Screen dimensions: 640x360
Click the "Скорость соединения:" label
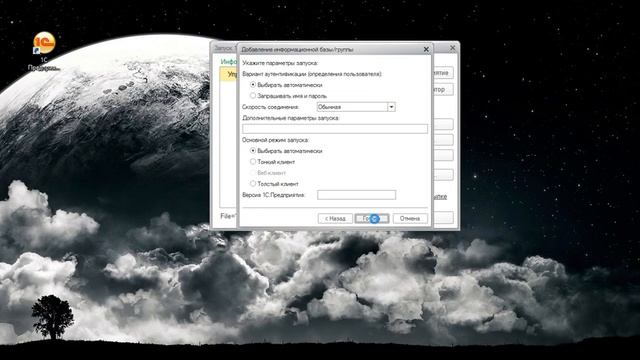(271, 107)
